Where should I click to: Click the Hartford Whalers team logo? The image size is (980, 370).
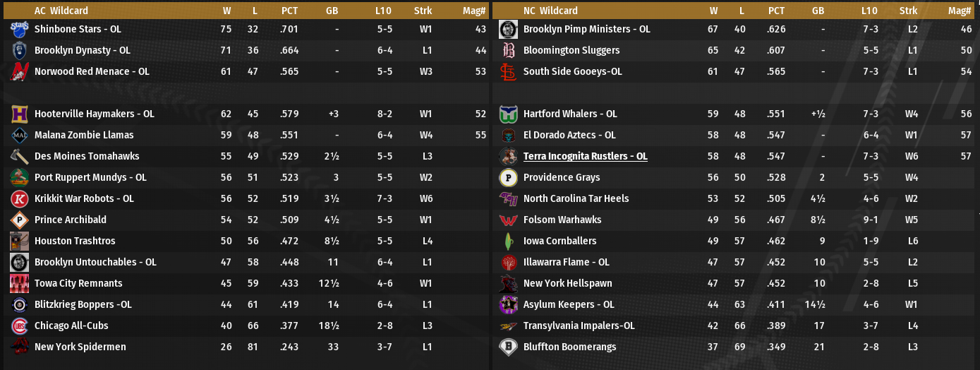[x=508, y=114]
